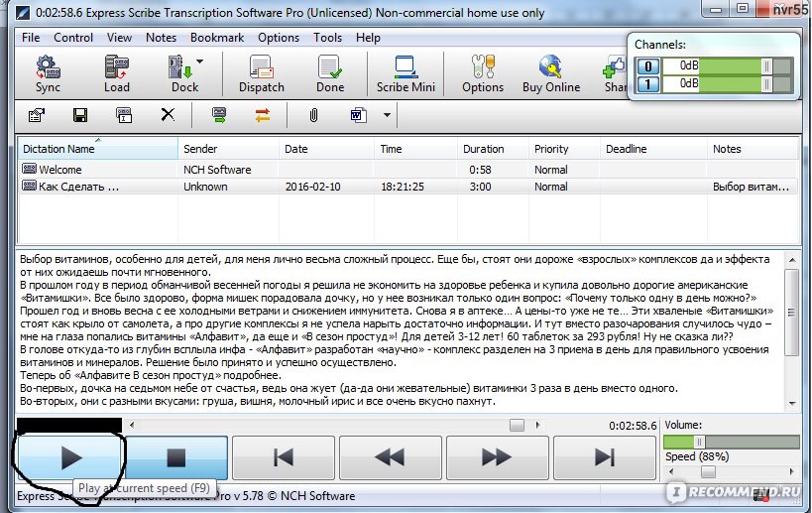Toggle channel 0 button
812x513 pixels.
click(x=647, y=66)
